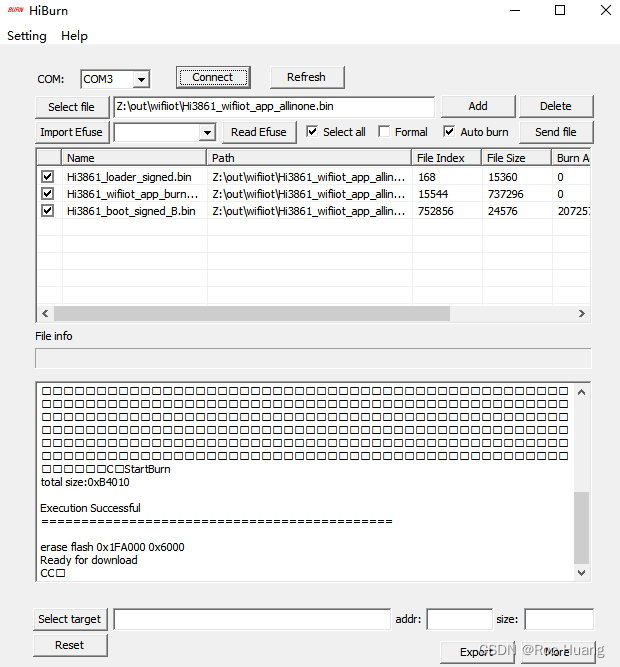Viewport: 620px width, 667px height.
Task: Click file index value 752856
Action: pos(436,211)
